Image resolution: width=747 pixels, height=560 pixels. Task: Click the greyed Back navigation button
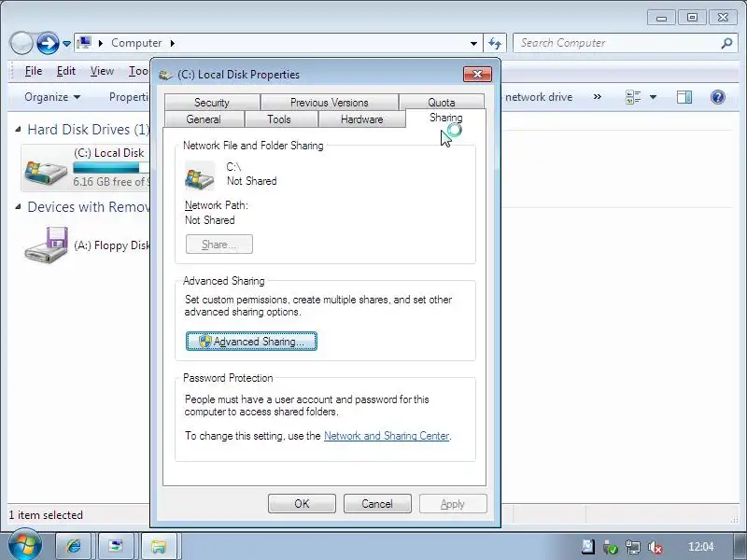pos(21,43)
